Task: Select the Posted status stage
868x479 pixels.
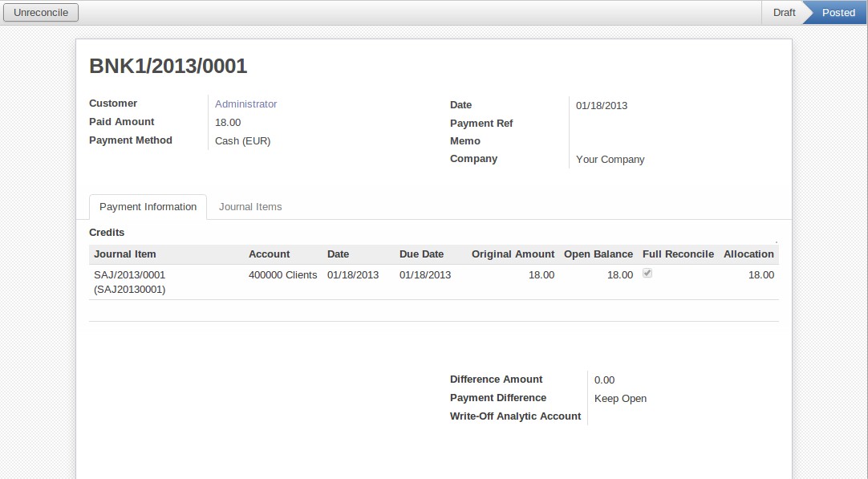Action: [x=838, y=13]
